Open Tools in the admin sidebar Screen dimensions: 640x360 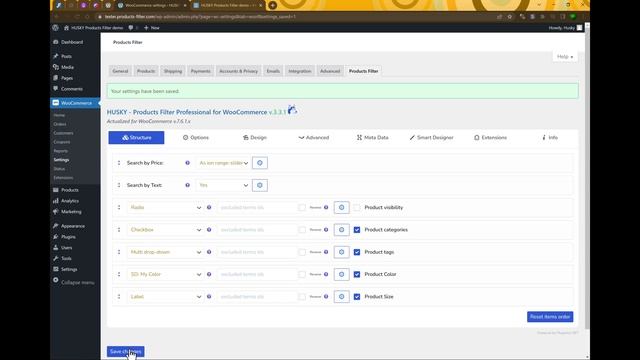66,258
